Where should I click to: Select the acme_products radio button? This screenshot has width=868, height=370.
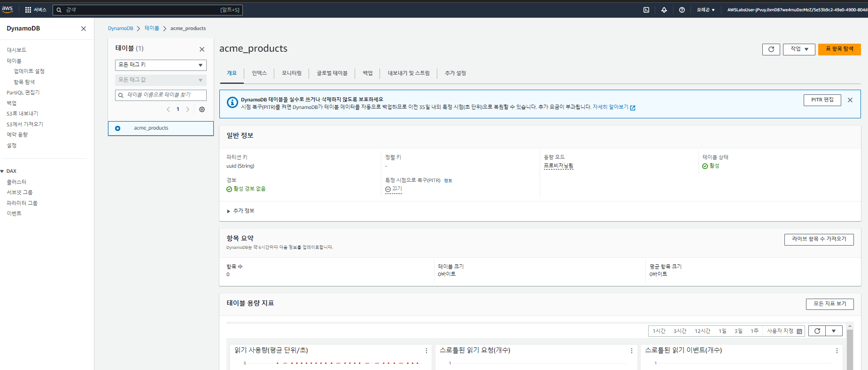coord(117,128)
